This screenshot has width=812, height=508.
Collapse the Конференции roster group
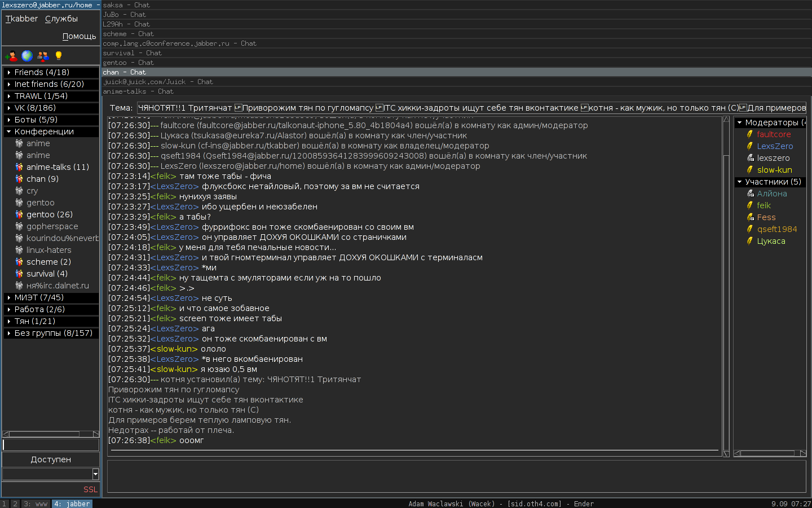tap(9, 132)
